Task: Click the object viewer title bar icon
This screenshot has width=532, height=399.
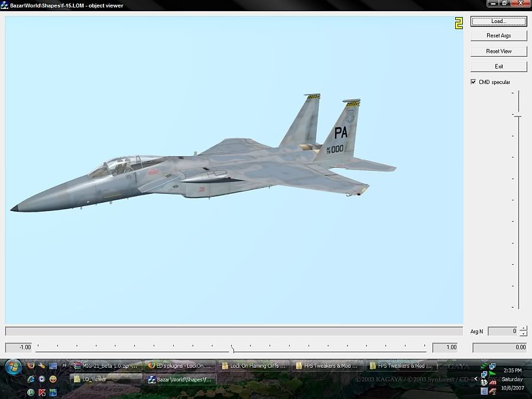Action: [x=5, y=5]
